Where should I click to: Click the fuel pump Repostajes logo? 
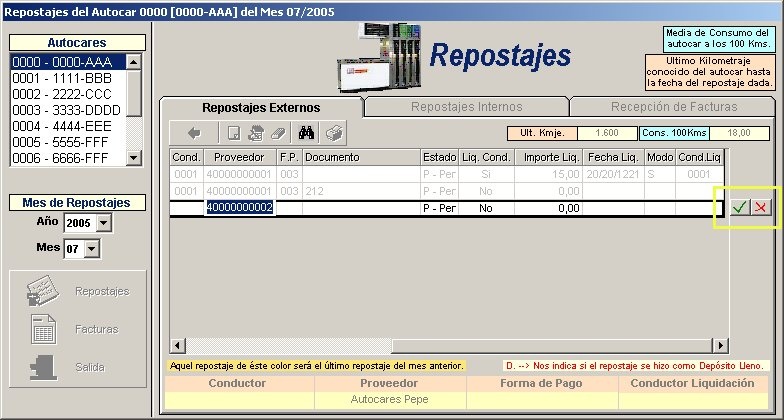[x=380, y=58]
